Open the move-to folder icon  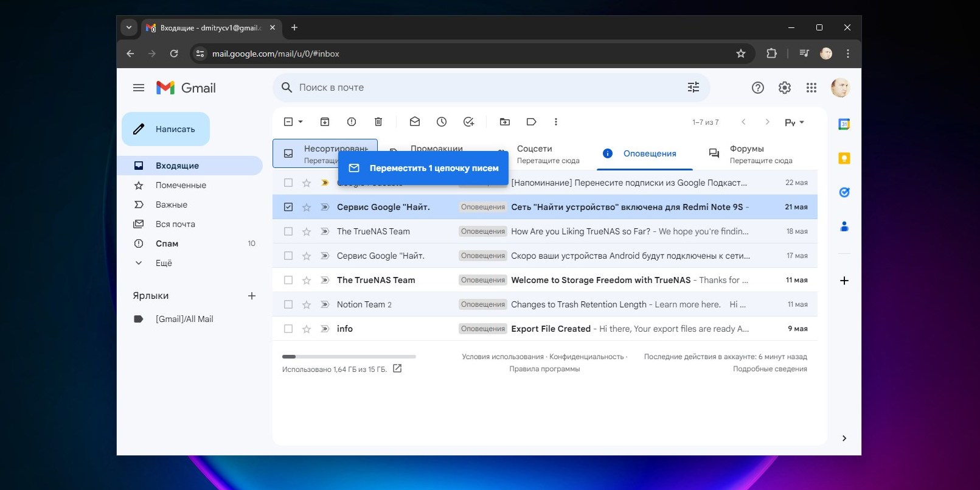[x=505, y=122]
